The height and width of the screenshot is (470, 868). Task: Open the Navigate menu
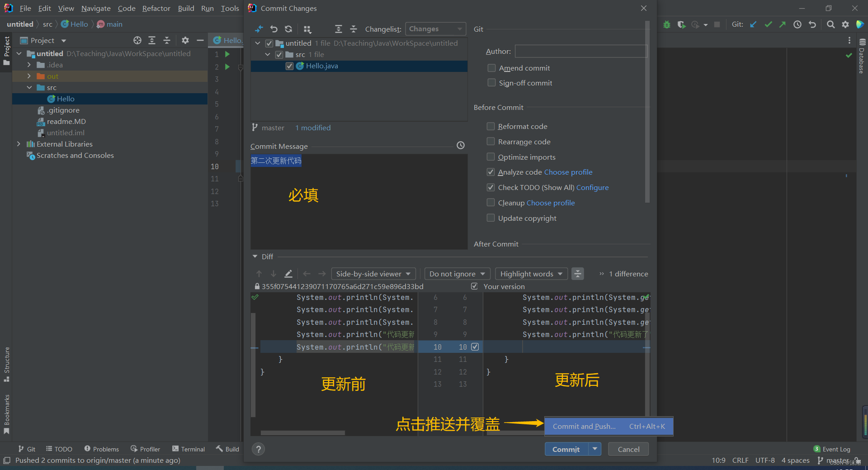(x=96, y=9)
